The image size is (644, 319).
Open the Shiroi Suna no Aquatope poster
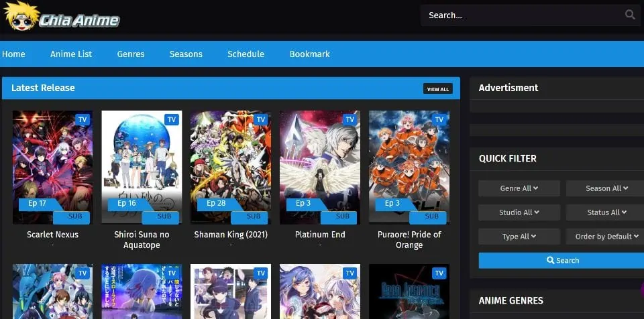142,167
